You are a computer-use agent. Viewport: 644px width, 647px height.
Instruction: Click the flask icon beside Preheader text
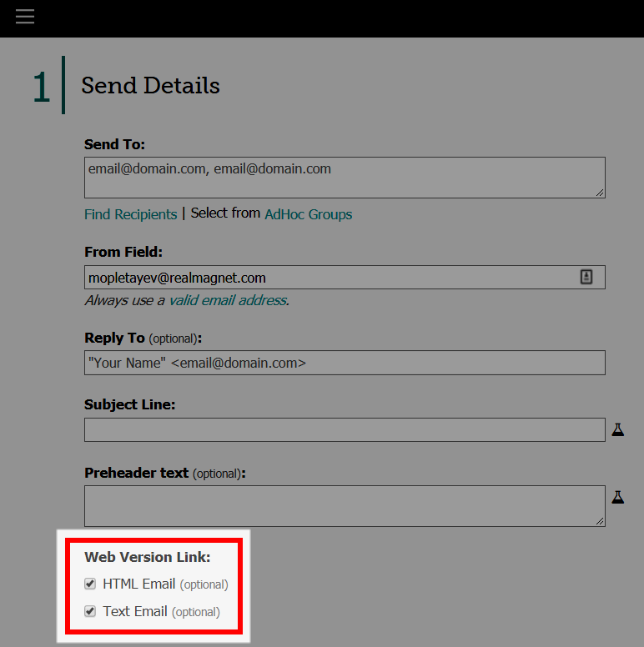tap(617, 497)
